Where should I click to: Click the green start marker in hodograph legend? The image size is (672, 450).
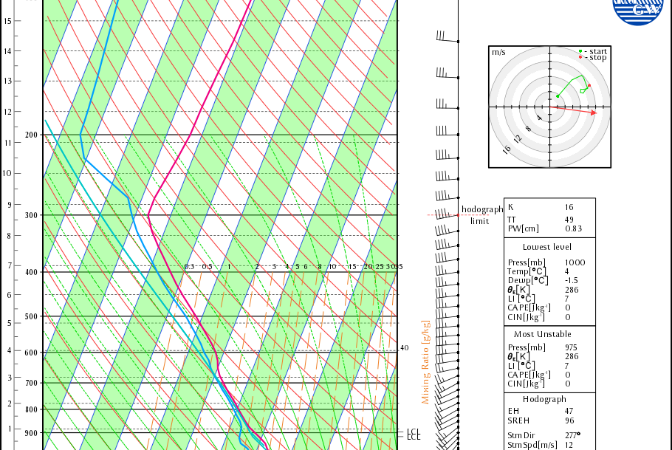[580, 51]
